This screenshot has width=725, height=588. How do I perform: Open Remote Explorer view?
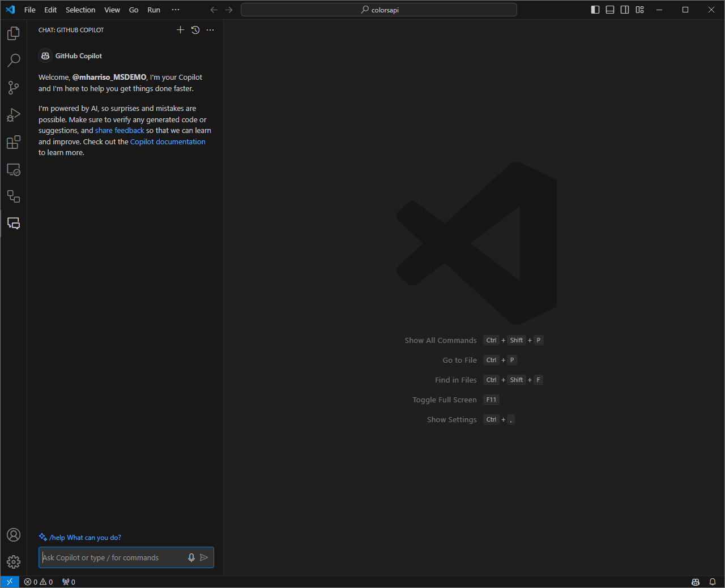[x=14, y=169]
